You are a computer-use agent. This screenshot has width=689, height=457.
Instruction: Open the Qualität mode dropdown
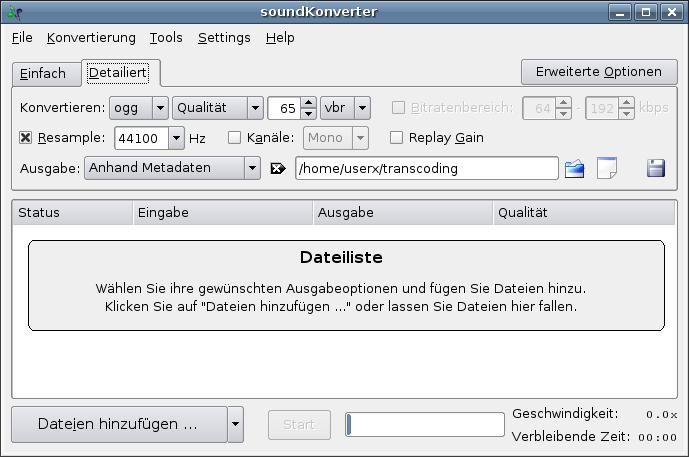[x=218, y=108]
